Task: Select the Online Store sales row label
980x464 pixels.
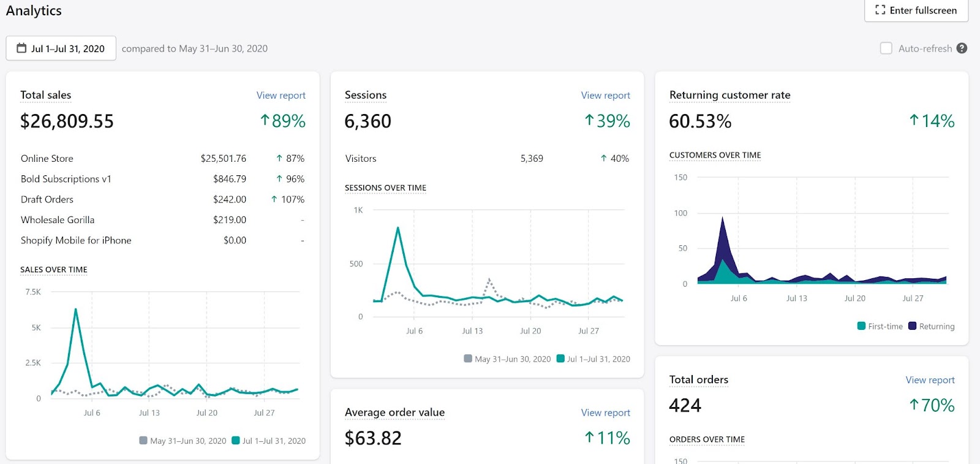Action: pos(47,158)
